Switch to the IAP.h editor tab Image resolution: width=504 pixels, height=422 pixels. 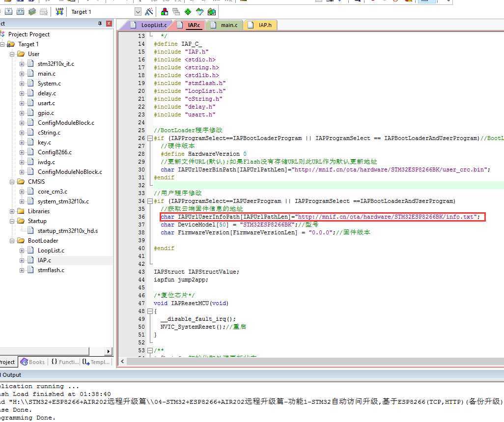(x=260, y=25)
